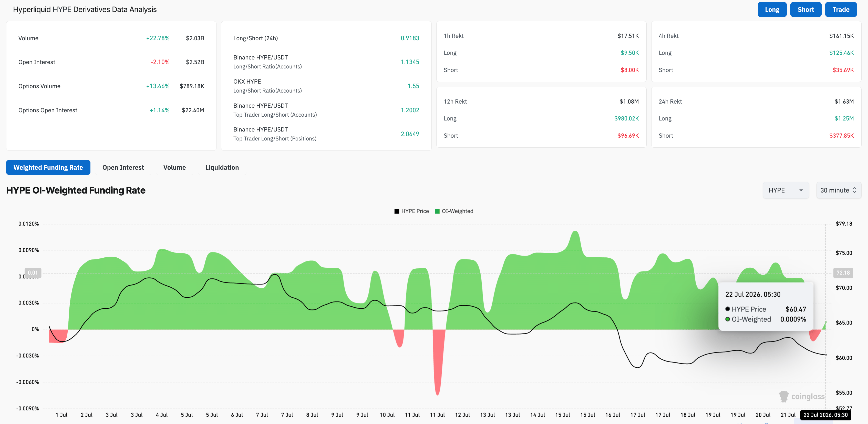Click the 72.18 price axis marker
Viewport: 868px width, 424px height.
point(843,273)
